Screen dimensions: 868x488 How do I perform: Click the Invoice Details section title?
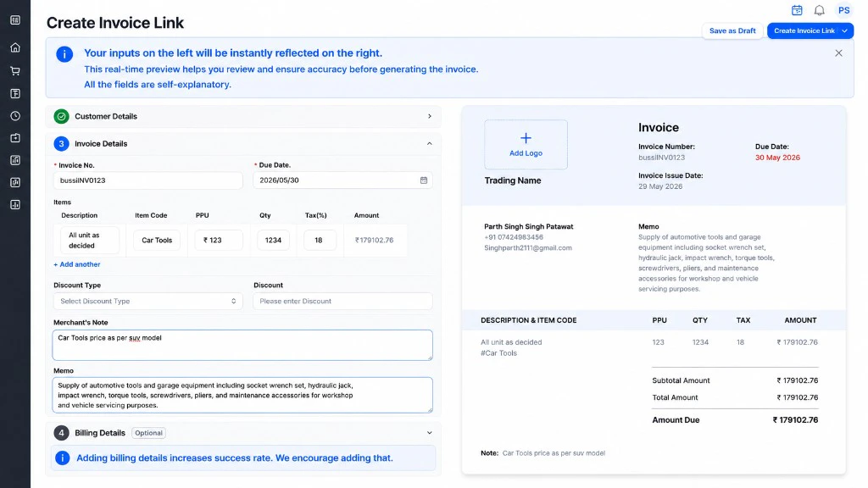coord(101,143)
